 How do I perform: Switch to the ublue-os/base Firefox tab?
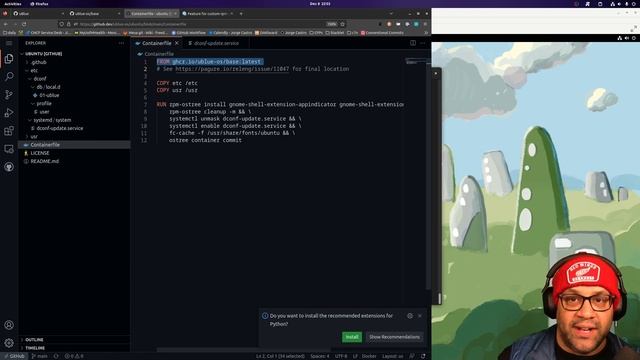[94, 13]
